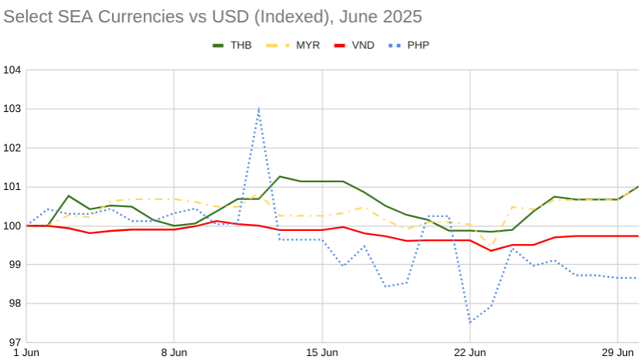This screenshot has width=644, height=363.
Task: Click the green THB legend line swatch
Action: pyautogui.click(x=217, y=45)
